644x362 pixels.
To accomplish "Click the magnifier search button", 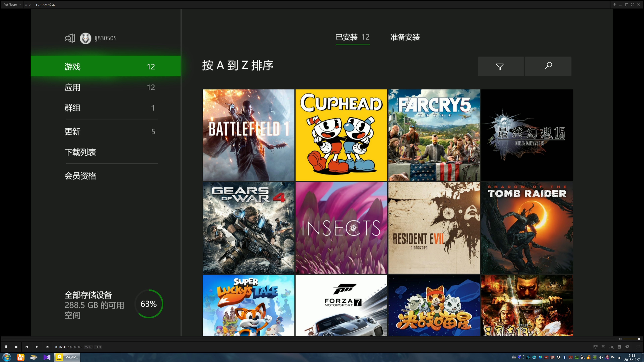I will (548, 66).
